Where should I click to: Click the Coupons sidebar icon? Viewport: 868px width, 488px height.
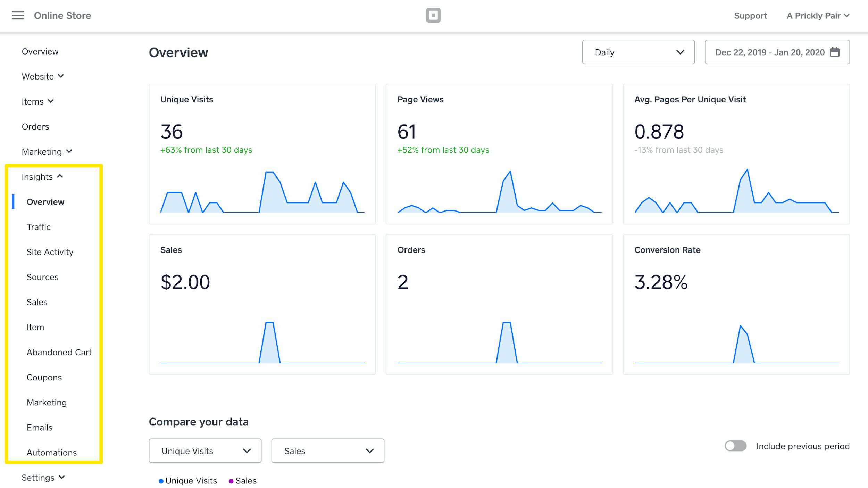click(x=44, y=378)
